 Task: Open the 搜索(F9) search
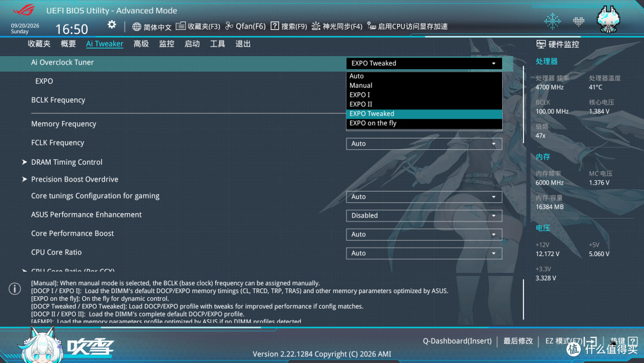point(289,26)
